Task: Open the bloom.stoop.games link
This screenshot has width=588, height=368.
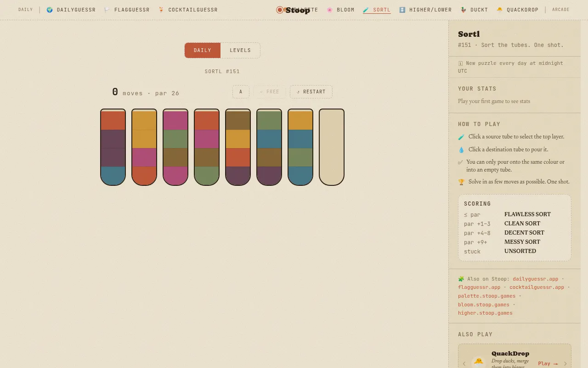Action: pyautogui.click(x=484, y=305)
